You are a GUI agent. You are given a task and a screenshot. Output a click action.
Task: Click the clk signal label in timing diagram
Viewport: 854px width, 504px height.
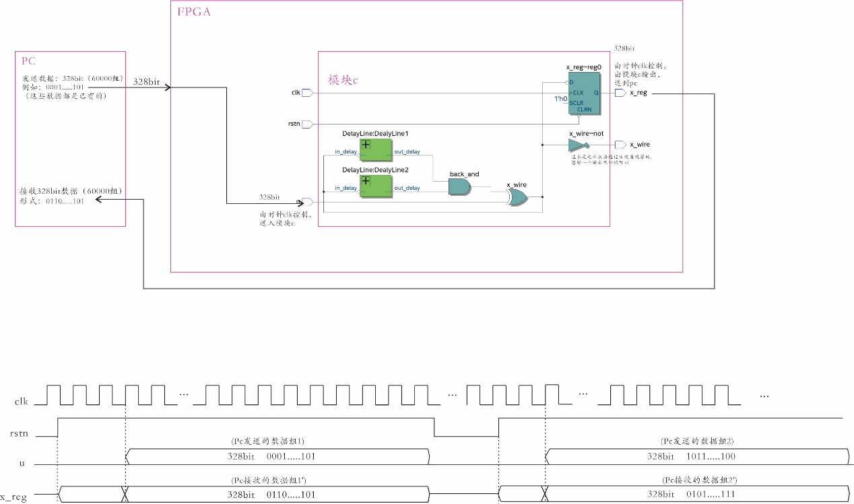coord(22,402)
